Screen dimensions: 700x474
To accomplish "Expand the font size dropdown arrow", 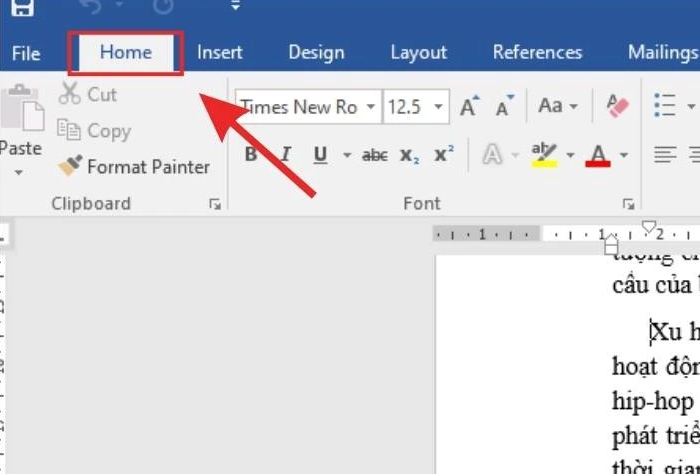I will (438, 107).
